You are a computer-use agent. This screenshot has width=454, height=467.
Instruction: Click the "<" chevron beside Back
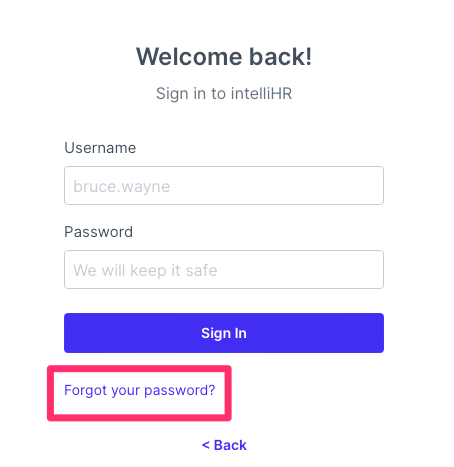pyautogui.click(x=206, y=445)
